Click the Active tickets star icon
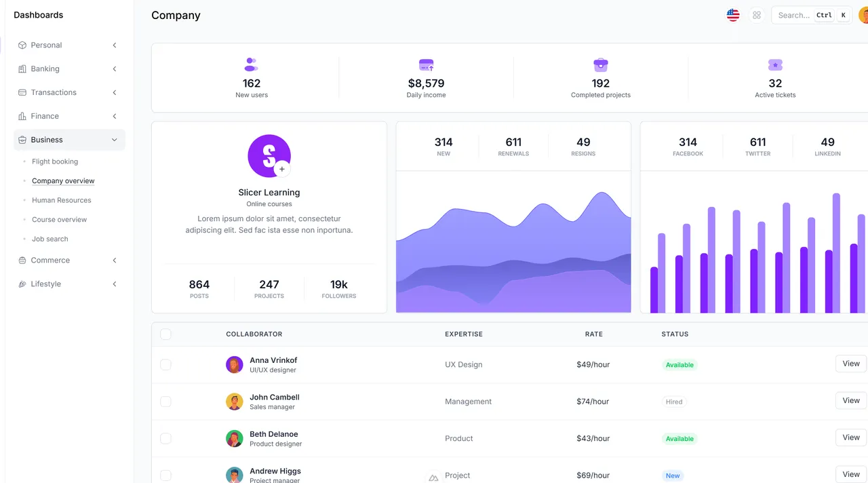This screenshot has width=868, height=483. [775, 65]
